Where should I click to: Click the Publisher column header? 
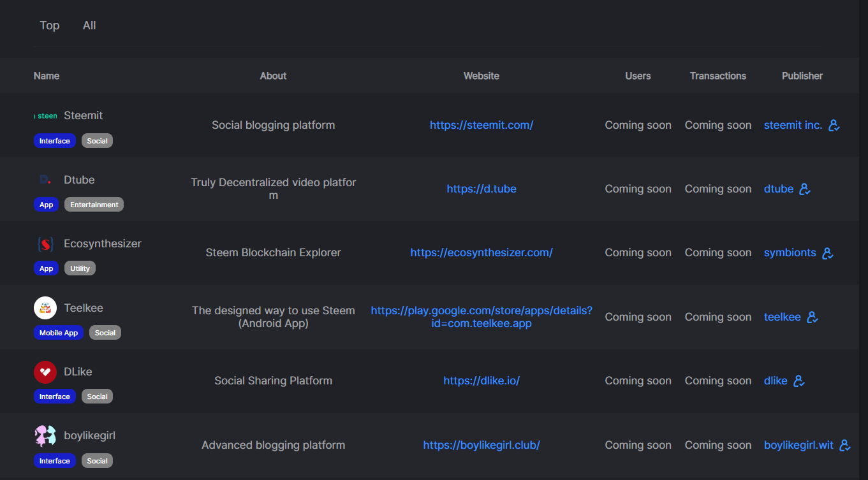coord(802,76)
